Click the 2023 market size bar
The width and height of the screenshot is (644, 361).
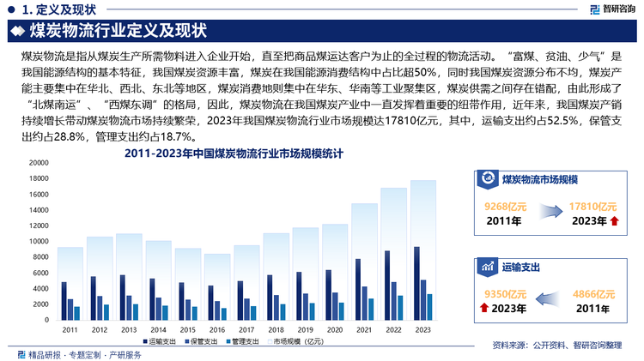coord(423,250)
